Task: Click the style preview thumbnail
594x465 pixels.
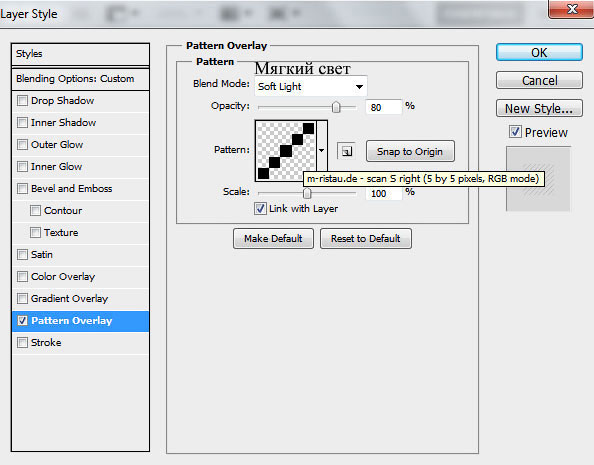Action: pos(538,179)
